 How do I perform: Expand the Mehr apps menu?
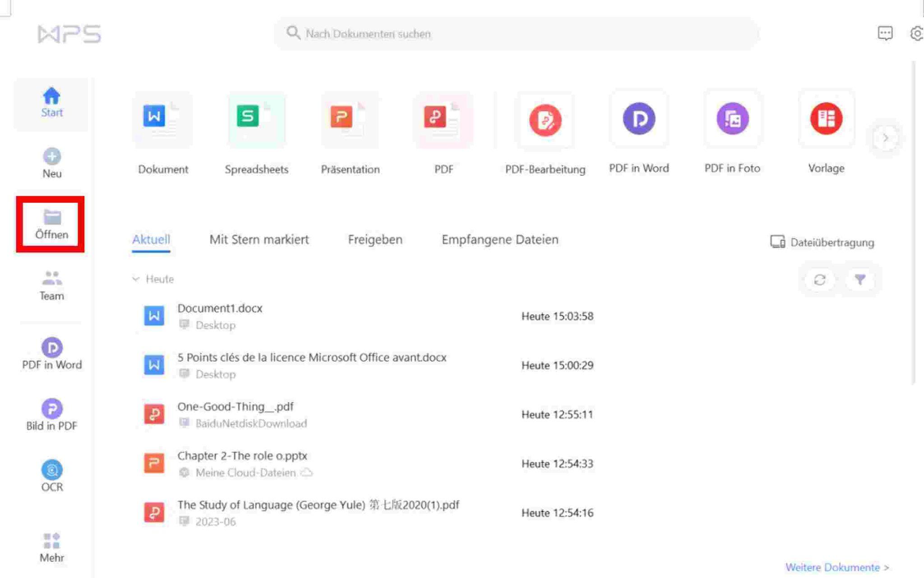[52, 547]
